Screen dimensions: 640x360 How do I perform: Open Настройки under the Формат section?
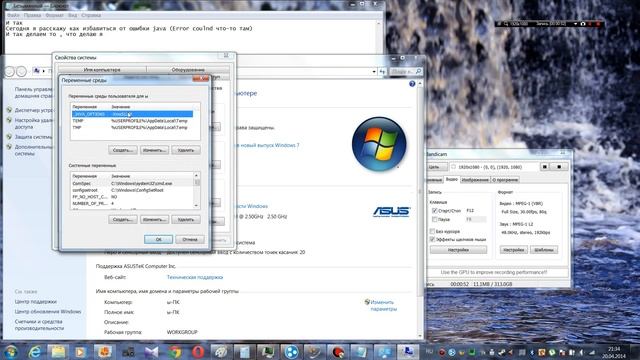coord(513,250)
